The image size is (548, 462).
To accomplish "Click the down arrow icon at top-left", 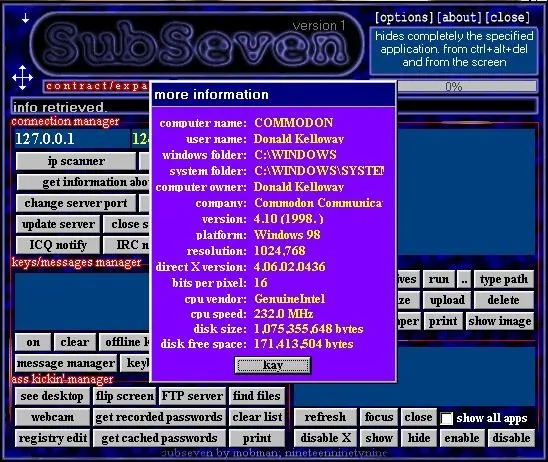I will [x=25, y=18].
